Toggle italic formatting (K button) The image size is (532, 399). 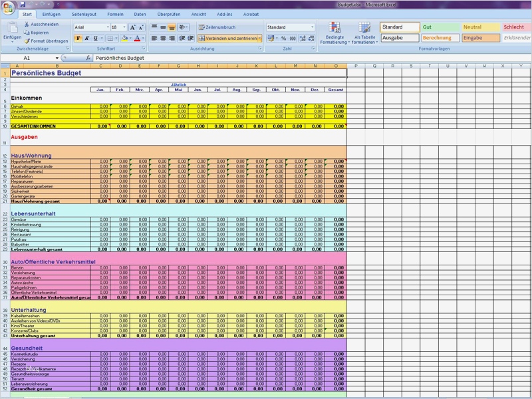coord(86,39)
